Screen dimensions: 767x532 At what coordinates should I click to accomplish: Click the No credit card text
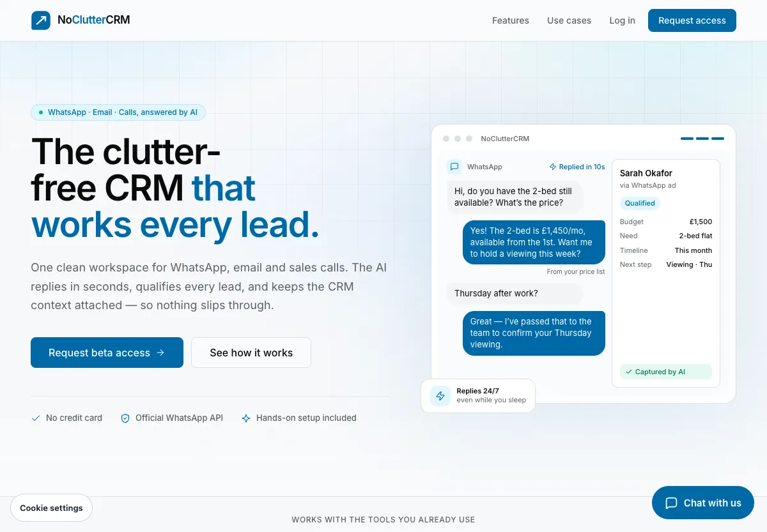click(74, 418)
